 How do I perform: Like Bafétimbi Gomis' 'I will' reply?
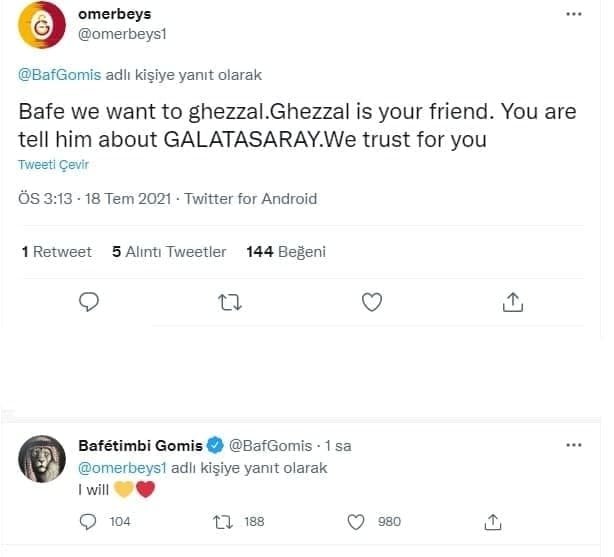(x=357, y=521)
